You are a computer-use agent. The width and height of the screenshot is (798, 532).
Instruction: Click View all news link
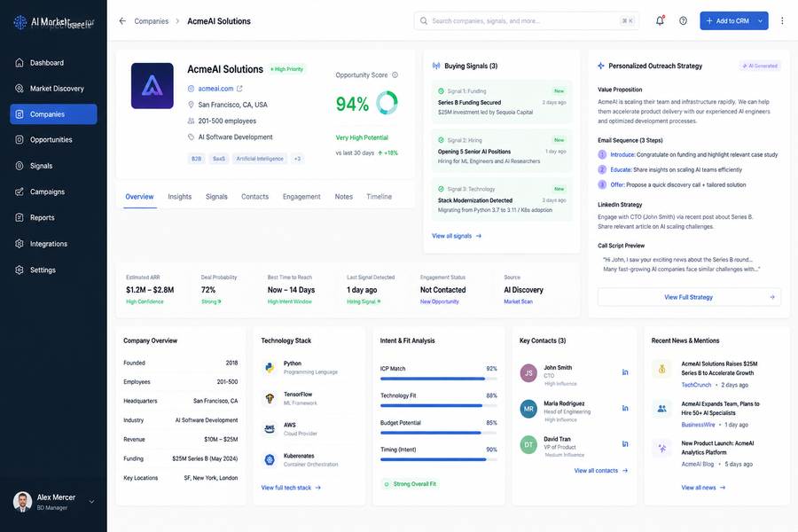[x=703, y=487]
